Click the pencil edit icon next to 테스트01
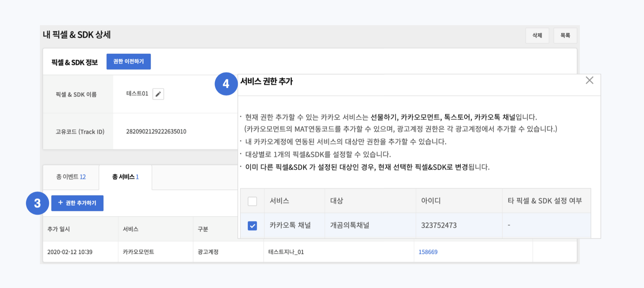This screenshot has height=288, width=644. point(158,94)
